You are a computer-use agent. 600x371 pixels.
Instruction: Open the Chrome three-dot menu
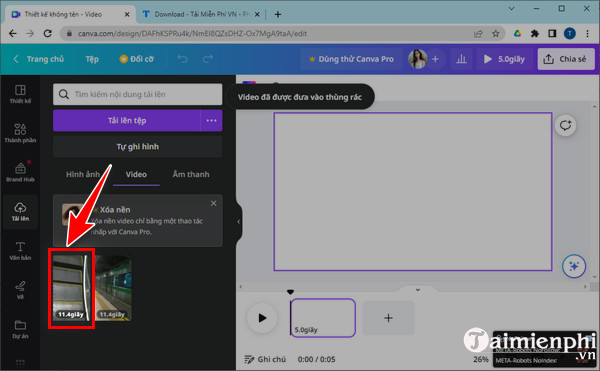(587, 34)
